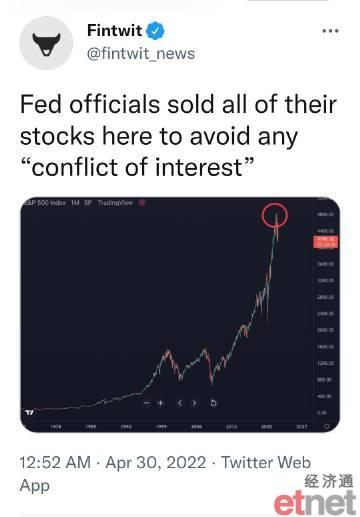This screenshot has width=360, height=517.
Task: Zoom in the chart with plus icon
Action: point(161,403)
